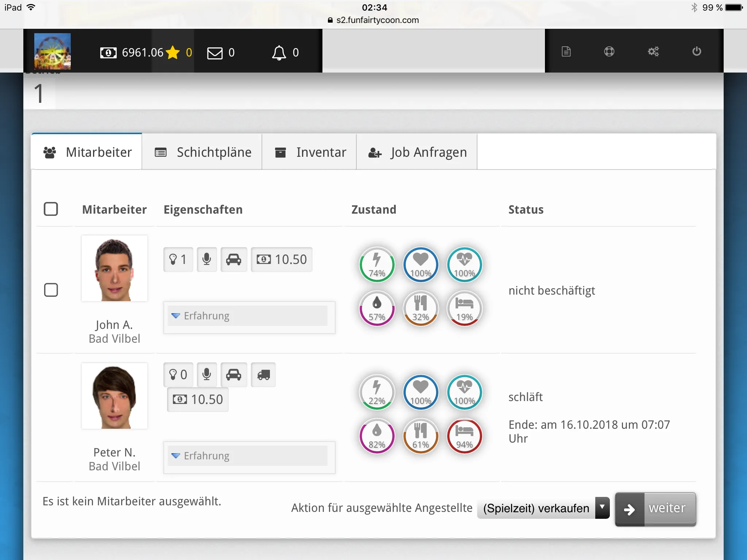The image size is (747, 560).
Task: Click John A.'s microphone skill icon
Action: 207,260
